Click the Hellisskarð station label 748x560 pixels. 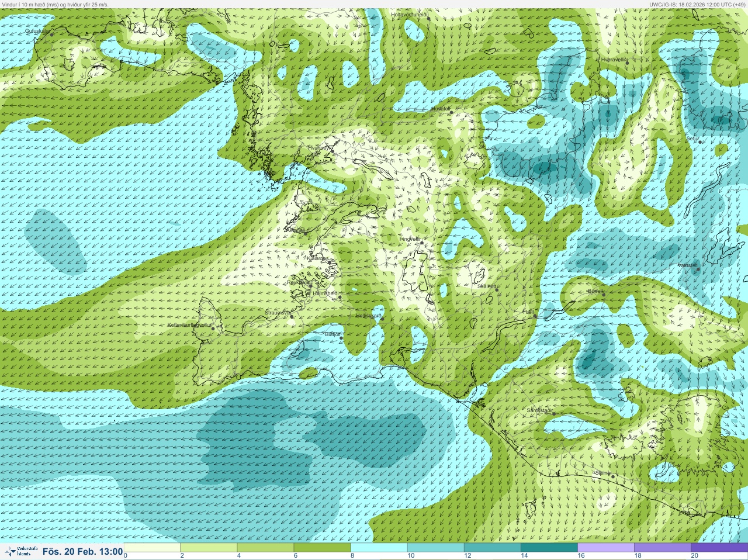pyautogui.click(x=369, y=316)
